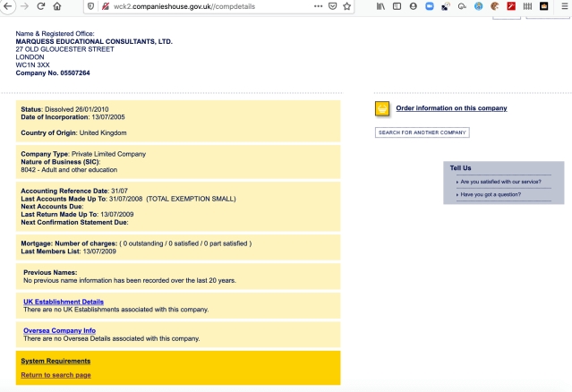
Task: Go to the browser home page
Action: pos(57,6)
